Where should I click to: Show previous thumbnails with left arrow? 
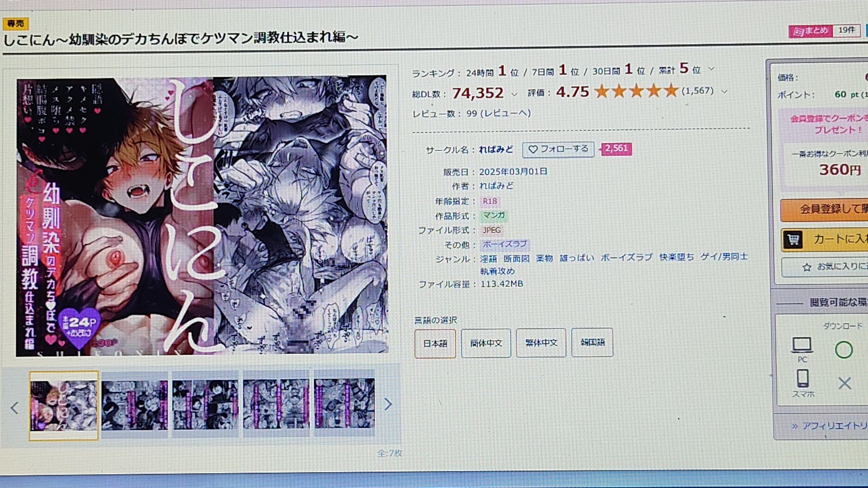coord(15,407)
